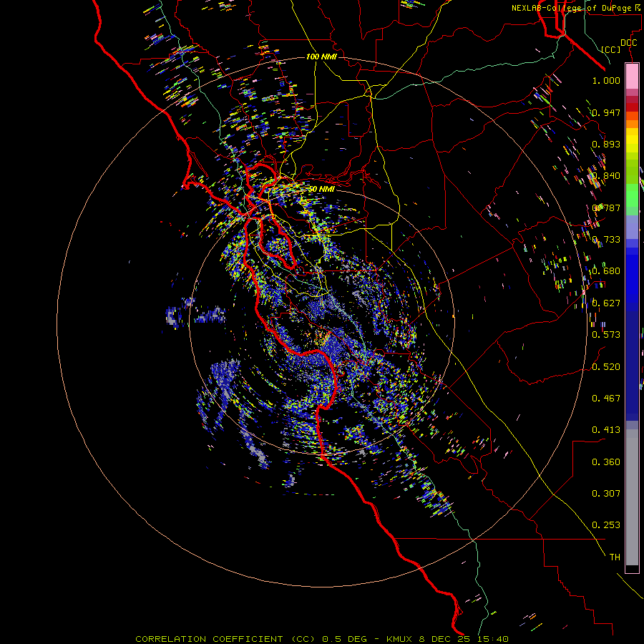Screen dimensions: 644x644
Task: Click the [CC] legend unit label
Action: (610, 49)
